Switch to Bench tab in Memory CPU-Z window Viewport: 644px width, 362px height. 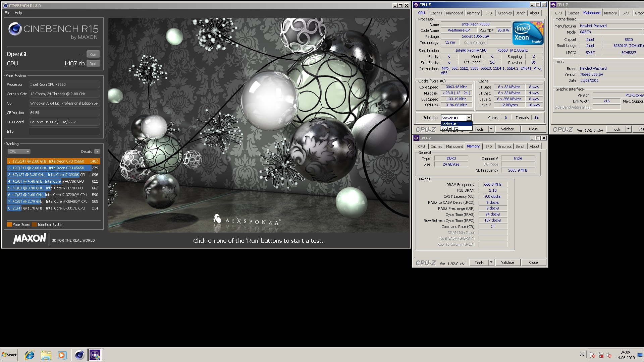520,146
